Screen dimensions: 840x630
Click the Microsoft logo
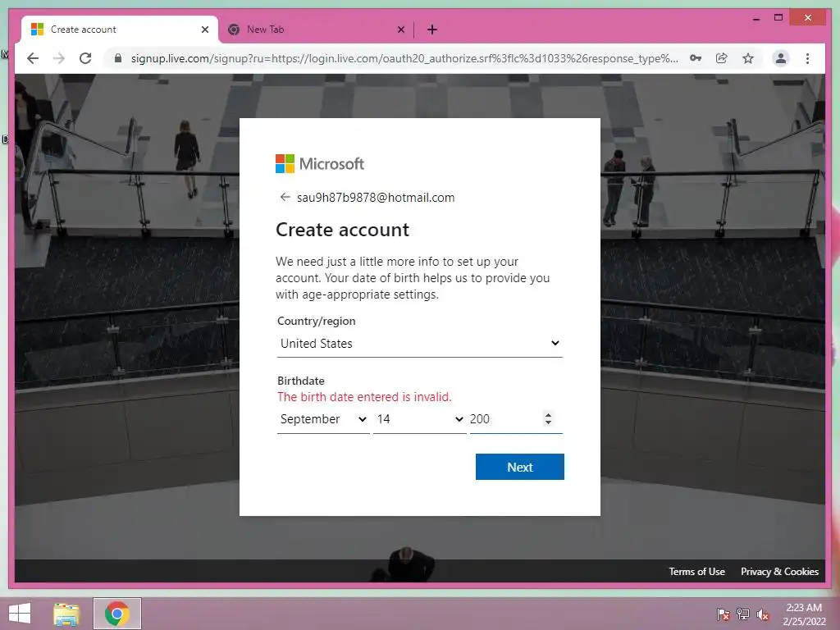click(320, 163)
